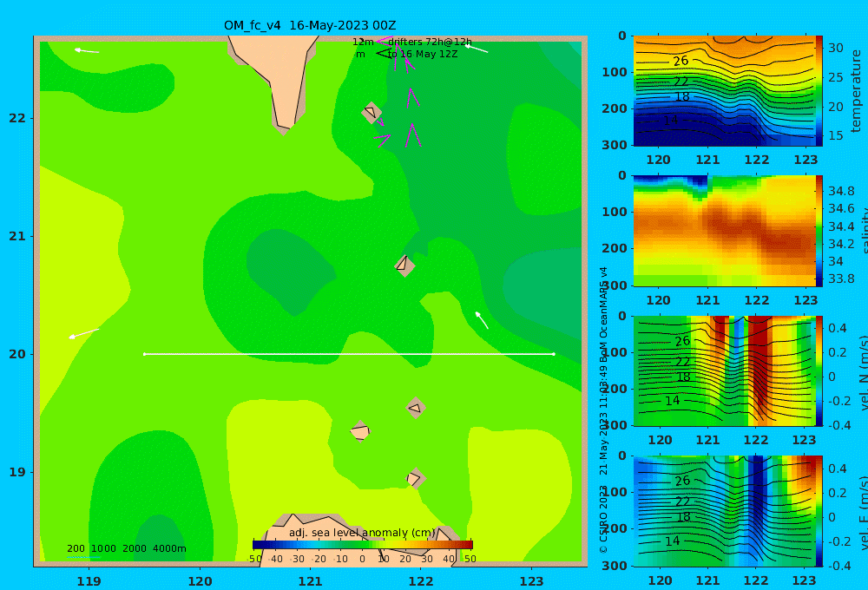
Task: Click the 'vel. N (m/s)' axis label
Action: [864, 372]
